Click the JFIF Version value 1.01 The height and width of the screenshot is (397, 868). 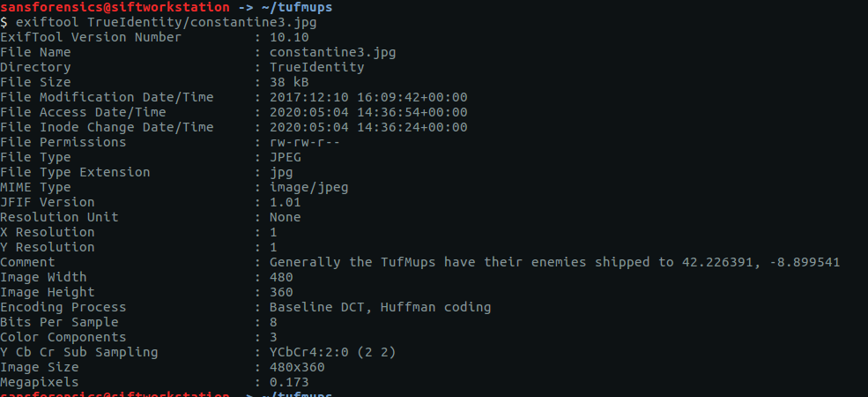(x=286, y=202)
